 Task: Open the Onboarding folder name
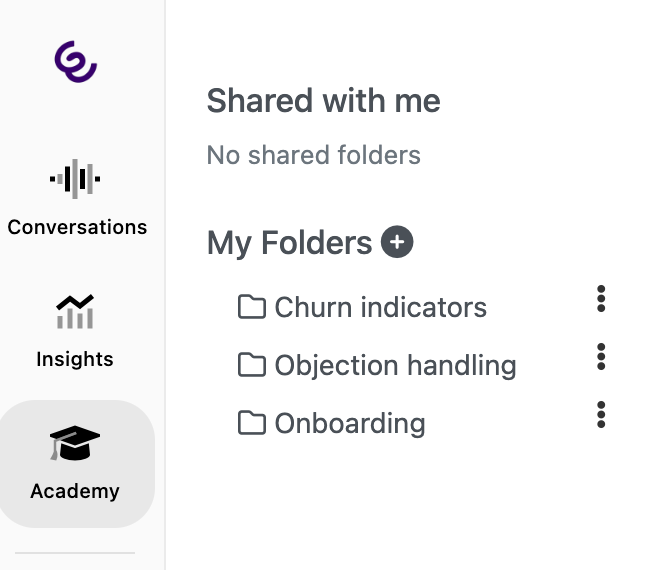pyautogui.click(x=350, y=423)
